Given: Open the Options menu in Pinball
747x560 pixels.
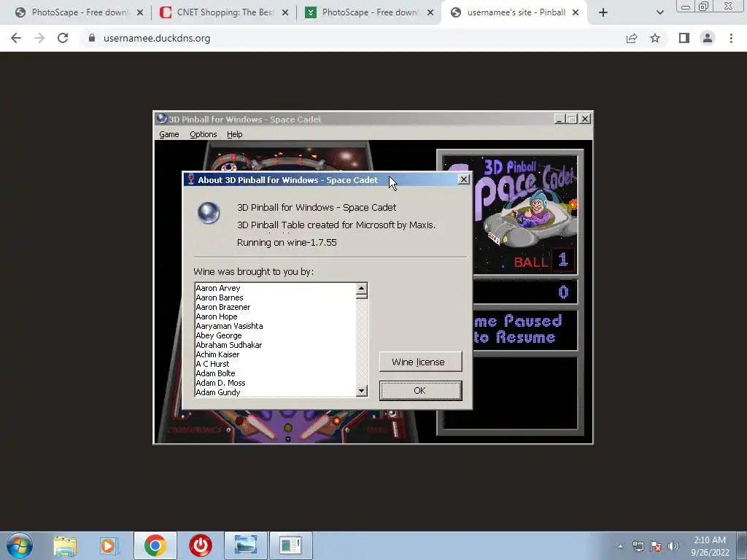Looking at the screenshot, I should [204, 134].
